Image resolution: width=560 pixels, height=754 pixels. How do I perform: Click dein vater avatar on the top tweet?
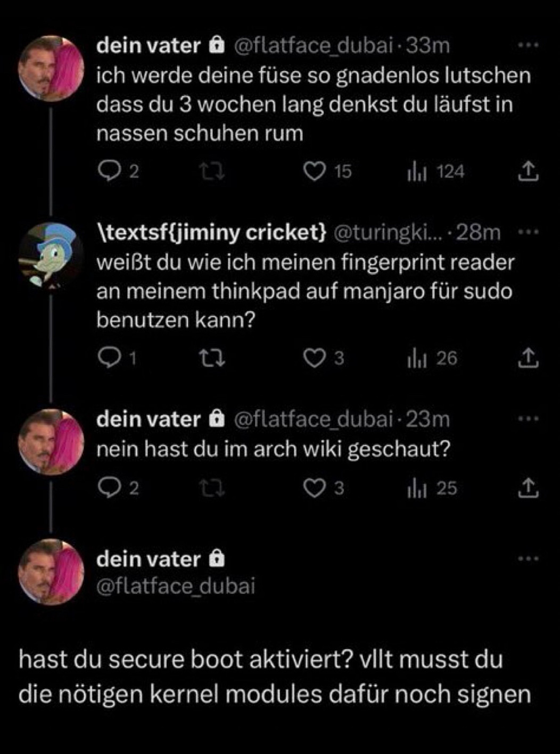[x=51, y=68]
